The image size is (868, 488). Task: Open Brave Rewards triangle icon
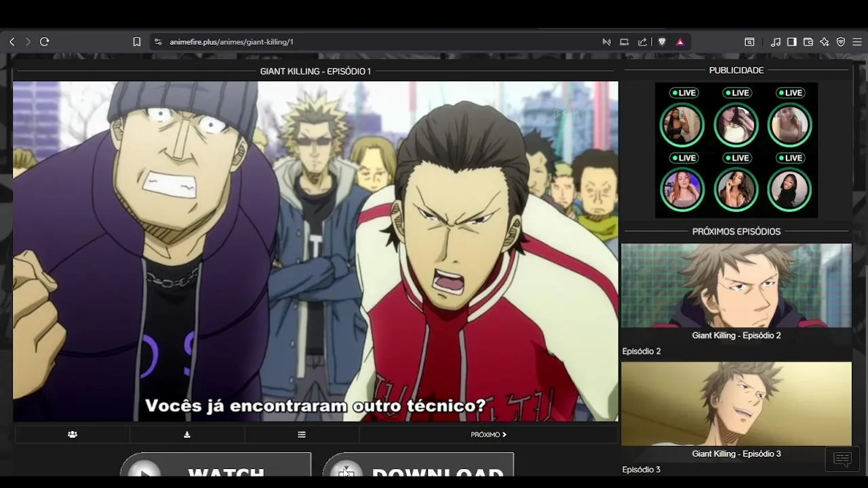679,42
